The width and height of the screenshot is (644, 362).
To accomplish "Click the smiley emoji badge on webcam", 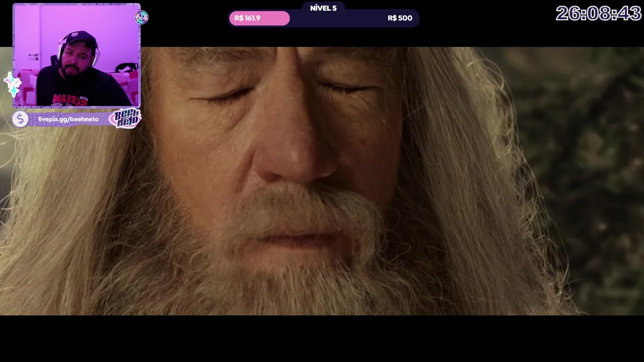I will [141, 18].
